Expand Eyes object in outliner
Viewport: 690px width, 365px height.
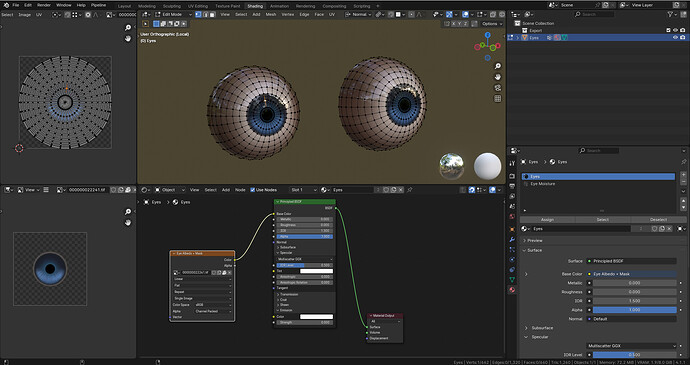[x=518, y=38]
